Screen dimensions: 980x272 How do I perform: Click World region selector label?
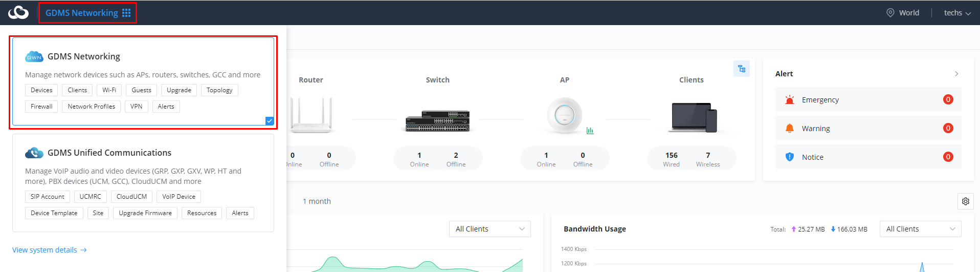coord(909,13)
